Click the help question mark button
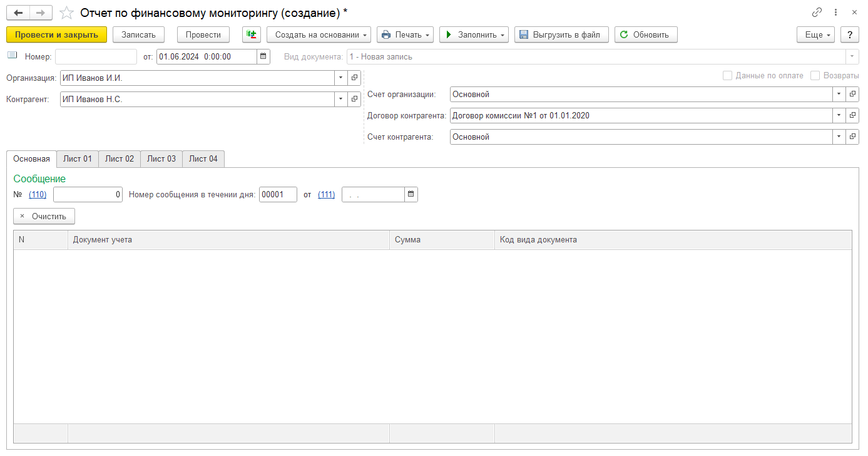Screen dimensions: 868x456 point(850,34)
